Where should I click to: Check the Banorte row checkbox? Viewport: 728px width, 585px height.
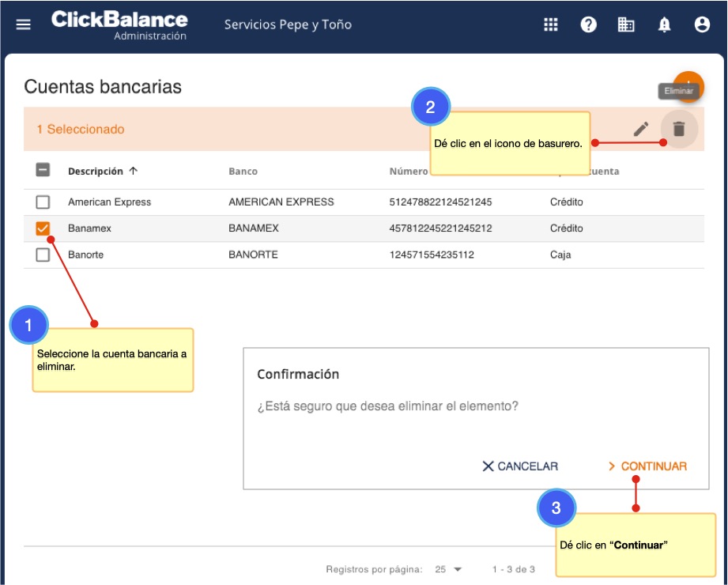43,255
